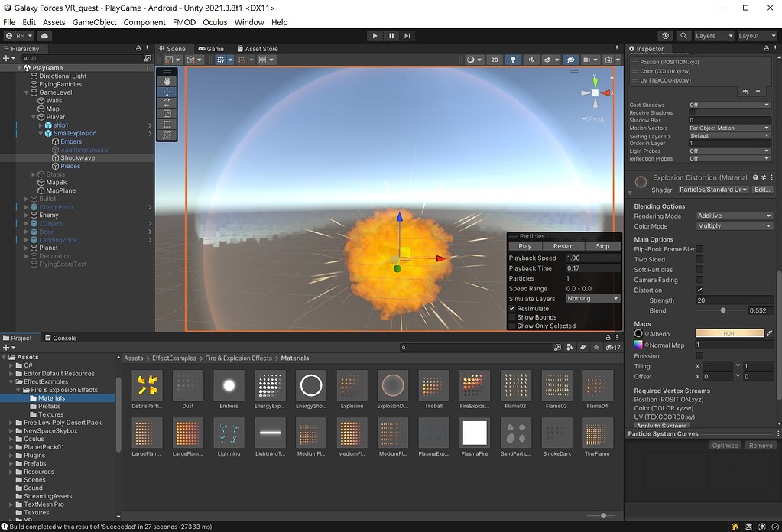Click the Distortion Blend slider handle

click(723, 310)
